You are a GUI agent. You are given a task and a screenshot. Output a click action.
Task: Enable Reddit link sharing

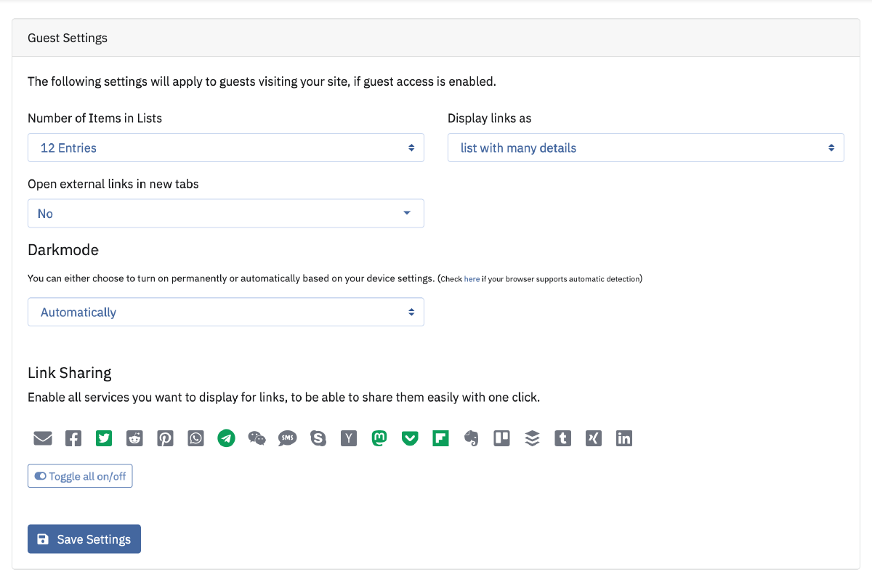point(134,438)
